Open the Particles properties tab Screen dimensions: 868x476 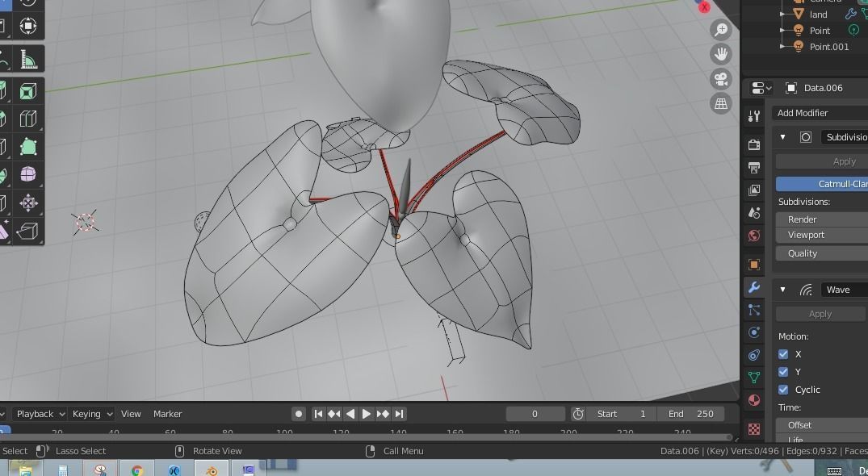(754, 310)
